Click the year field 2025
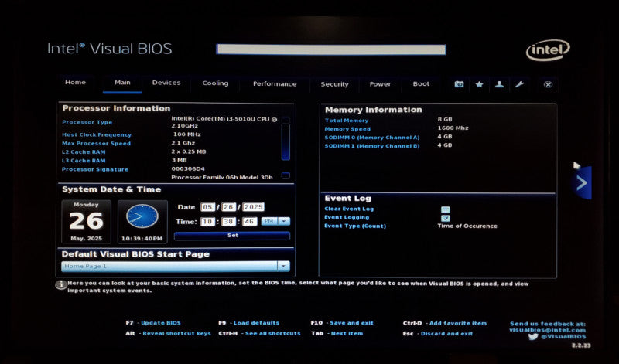 click(x=253, y=207)
